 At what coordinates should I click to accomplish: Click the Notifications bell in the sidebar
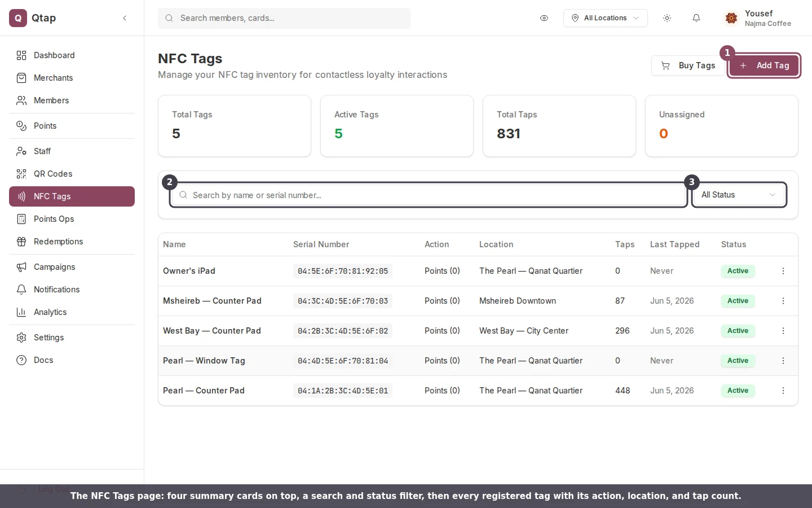click(21, 290)
